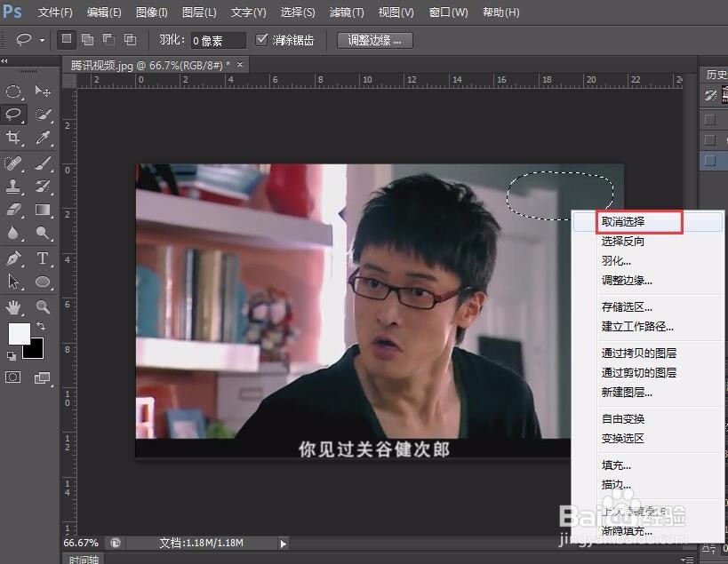Choose New Selection mode

coord(67,39)
